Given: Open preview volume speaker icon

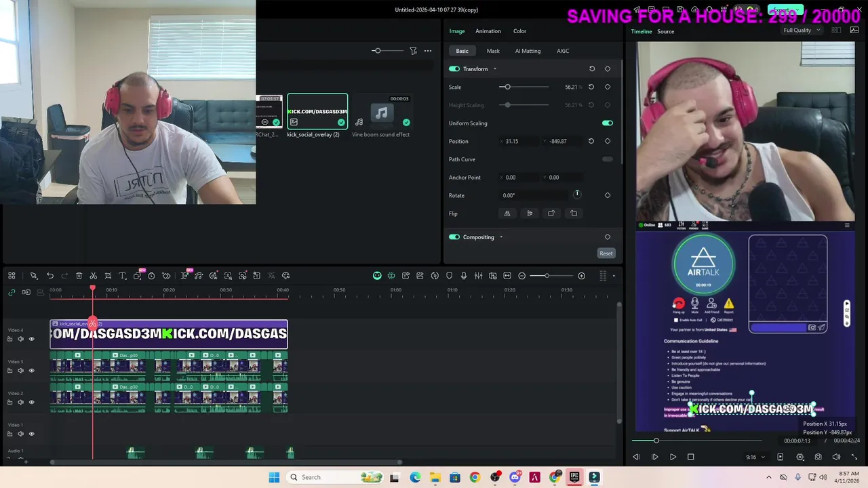Looking at the screenshot, I should [x=836, y=457].
